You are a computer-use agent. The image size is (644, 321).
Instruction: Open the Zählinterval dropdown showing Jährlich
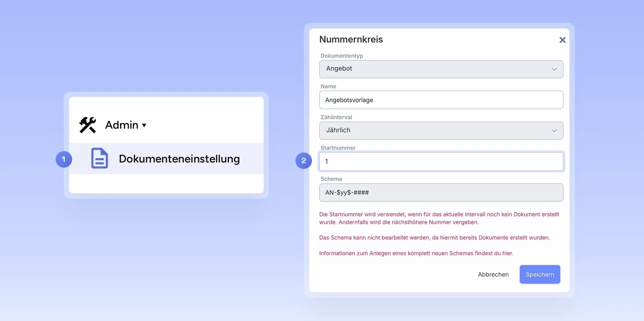(441, 131)
